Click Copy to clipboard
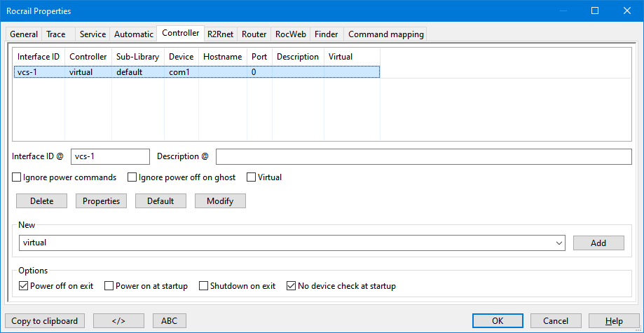Screen dimensions: 644x333 tap(45, 321)
